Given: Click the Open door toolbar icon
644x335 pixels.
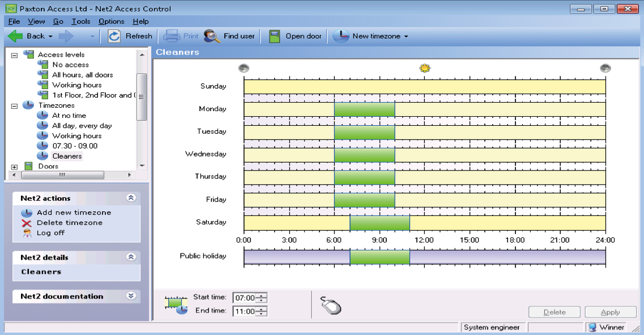Looking at the screenshot, I should click(275, 35).
